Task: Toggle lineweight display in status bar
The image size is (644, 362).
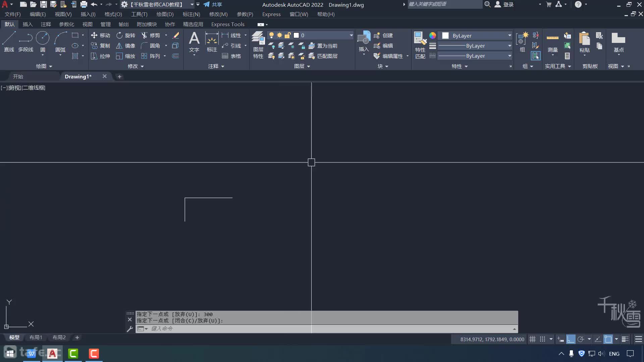Action: tap(625, 339)
